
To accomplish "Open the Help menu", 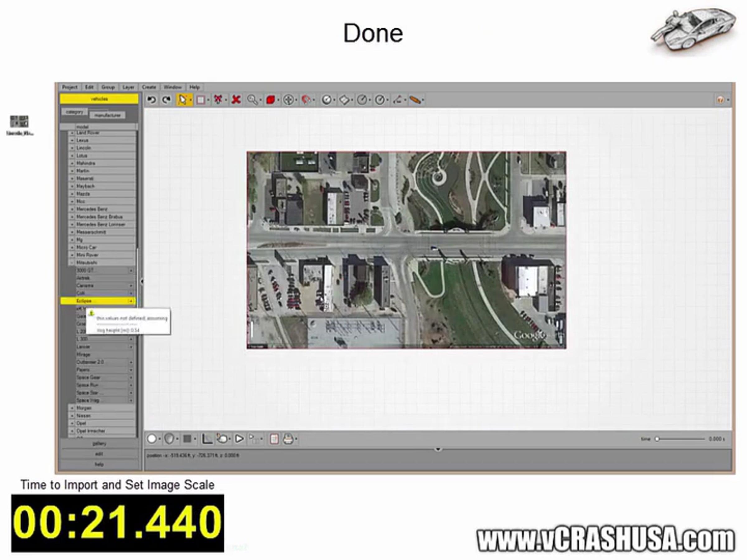I will coord(195,87).
